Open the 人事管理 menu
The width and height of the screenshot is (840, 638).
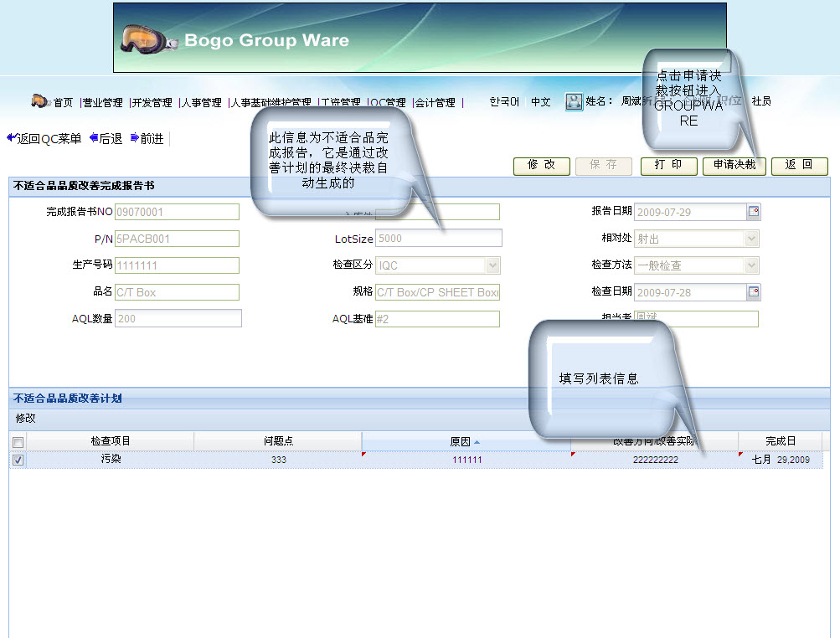[x=201, y=103]
